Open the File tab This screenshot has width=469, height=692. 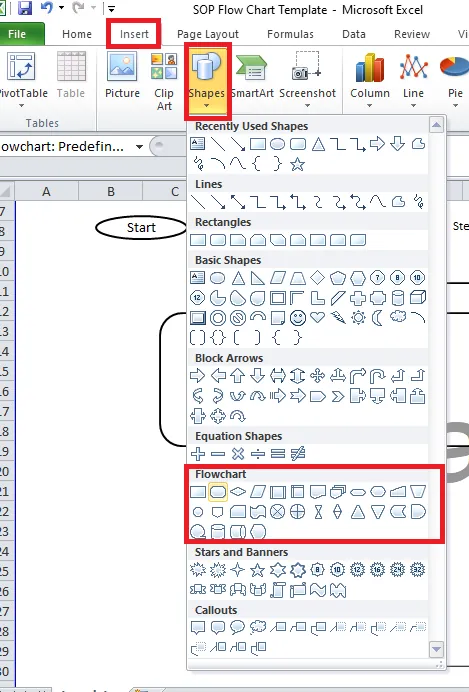(17, 34)
